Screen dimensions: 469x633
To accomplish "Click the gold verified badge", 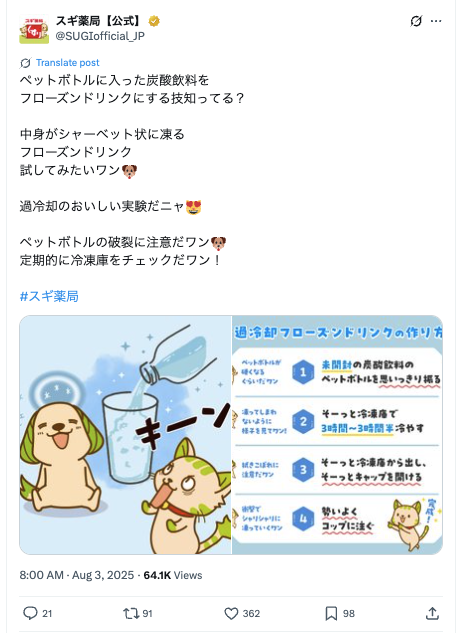I will point(154,21).
